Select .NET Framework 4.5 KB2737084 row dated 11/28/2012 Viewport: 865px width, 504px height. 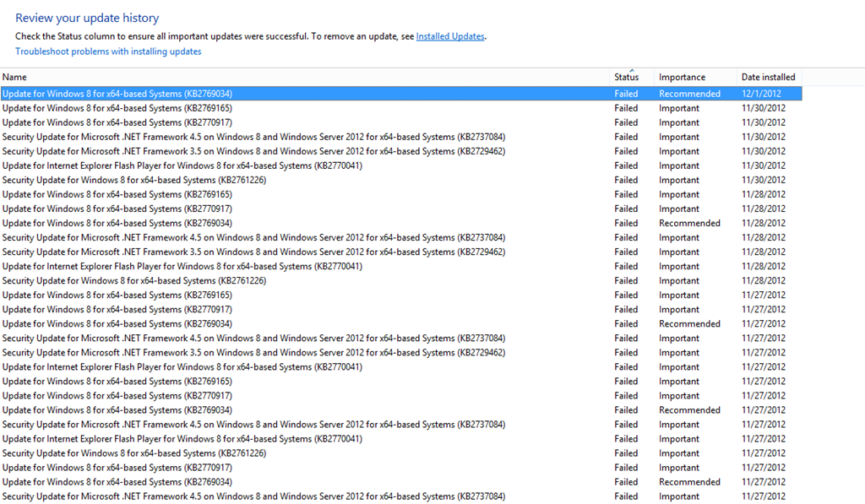tap(401, 238)
